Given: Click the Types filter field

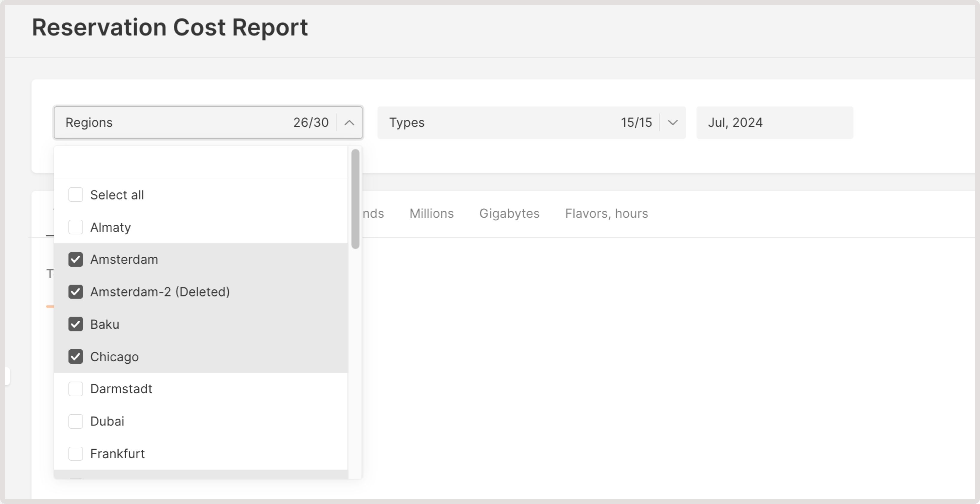Looking at the screenshot, I should tap(494, 122).
